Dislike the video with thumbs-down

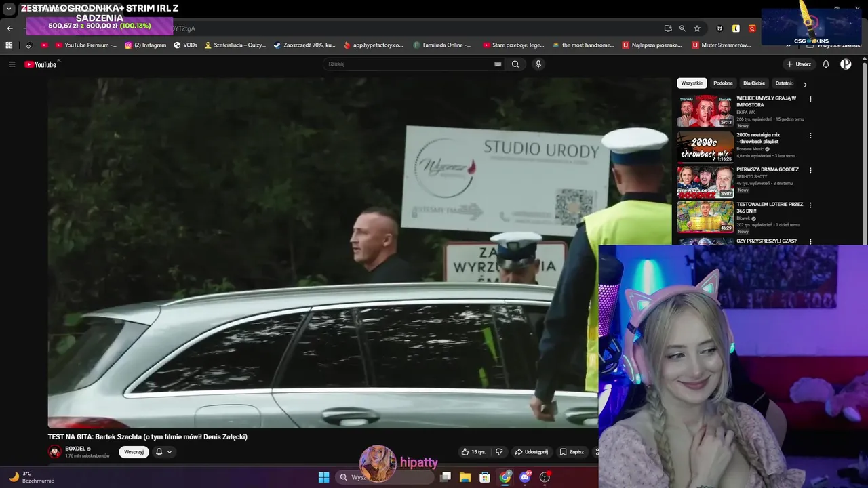[x=499, y=452]
